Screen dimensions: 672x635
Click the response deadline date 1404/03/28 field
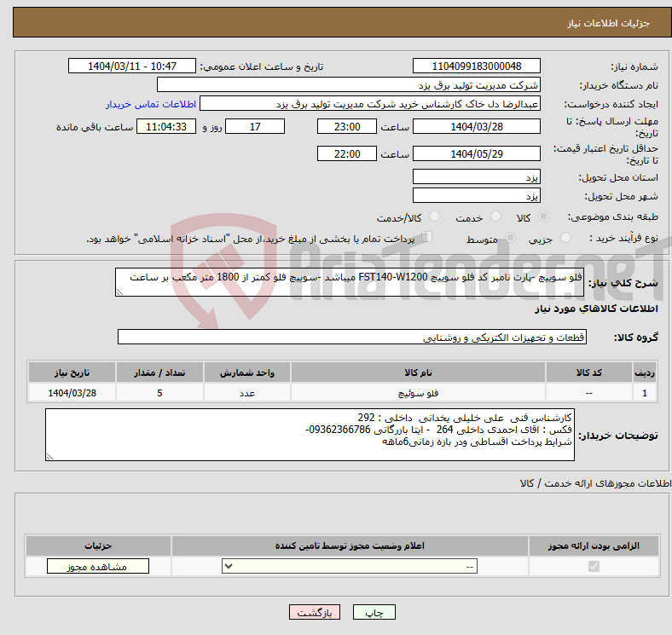pyautogui.click(x=476, y=127)
